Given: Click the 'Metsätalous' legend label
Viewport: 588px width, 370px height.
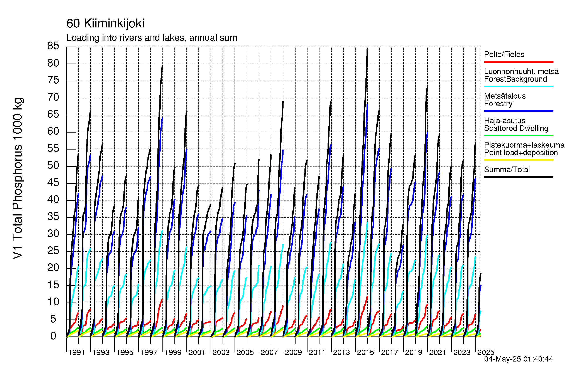Looking at the screenshot, I should 505,96.
